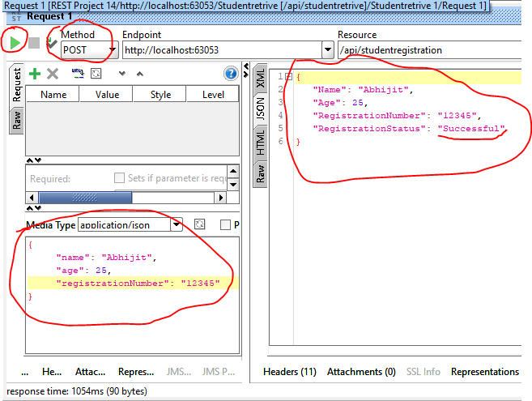This screenshot has width=532, height=401.
Task: Click the gray stop request button
Action: tap(33, 43)
